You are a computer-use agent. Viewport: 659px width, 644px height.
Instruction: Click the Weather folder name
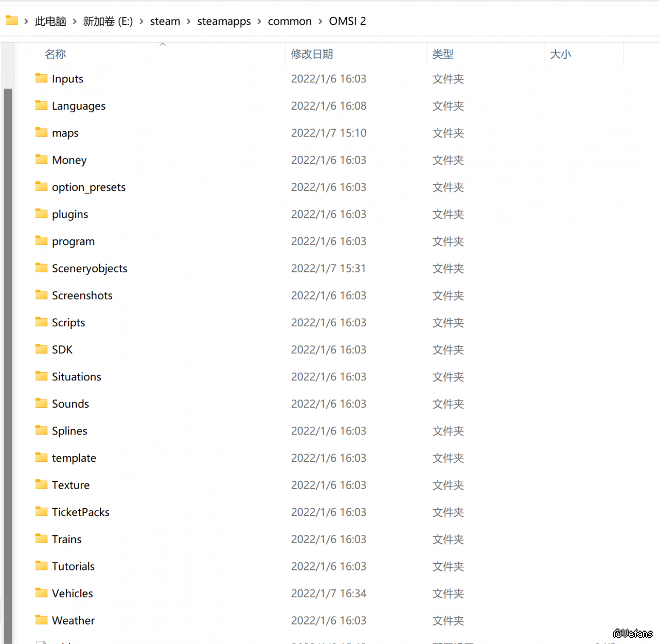pos(73,620)
